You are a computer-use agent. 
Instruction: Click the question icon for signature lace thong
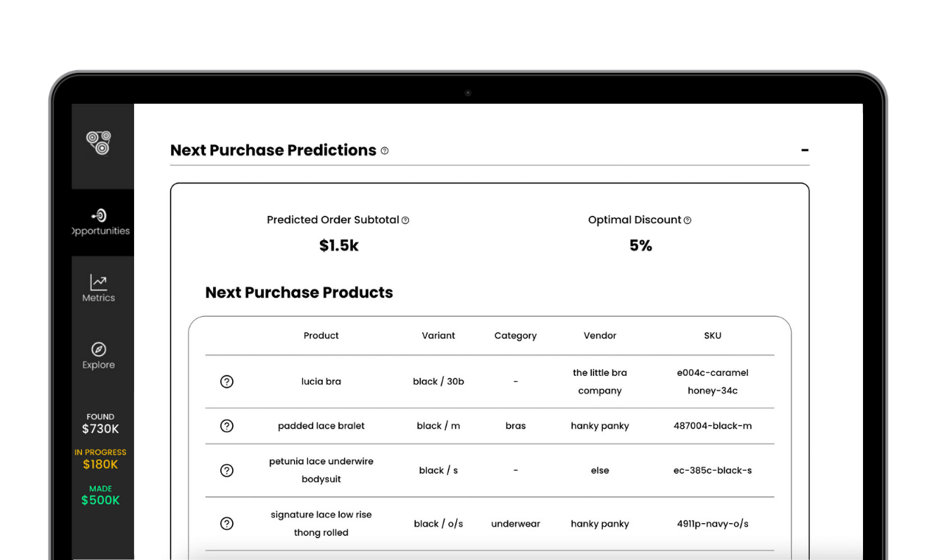[227, 524]
